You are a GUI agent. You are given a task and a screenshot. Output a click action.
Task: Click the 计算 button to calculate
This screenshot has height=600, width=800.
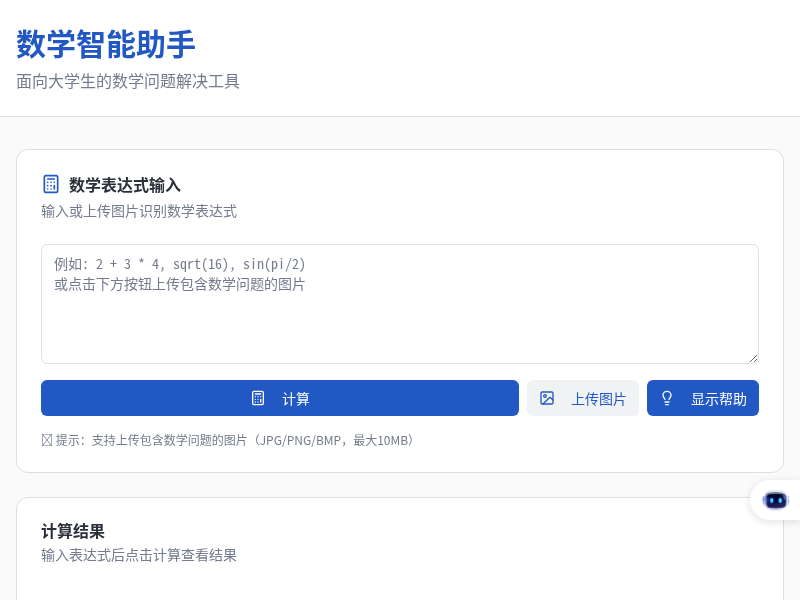pos(280,397)
